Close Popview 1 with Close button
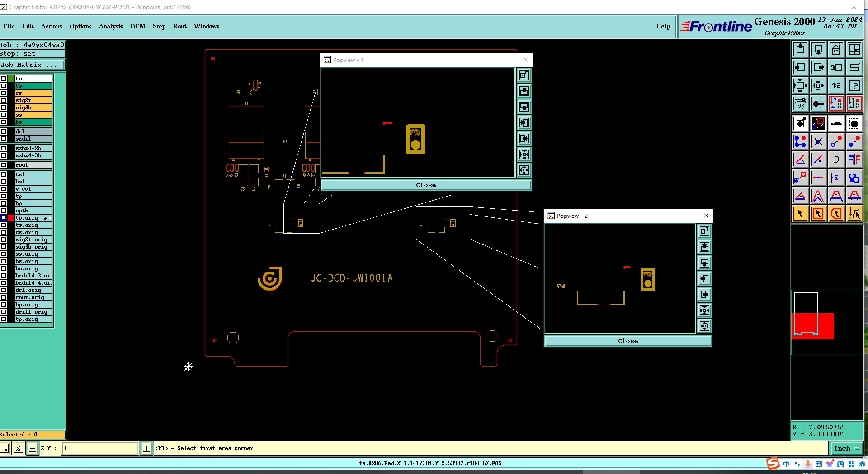868x474 pixels. click(426, 185)
